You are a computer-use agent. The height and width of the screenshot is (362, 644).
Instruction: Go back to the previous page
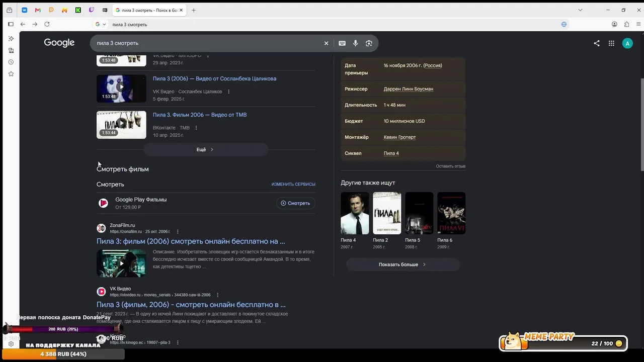23,24
